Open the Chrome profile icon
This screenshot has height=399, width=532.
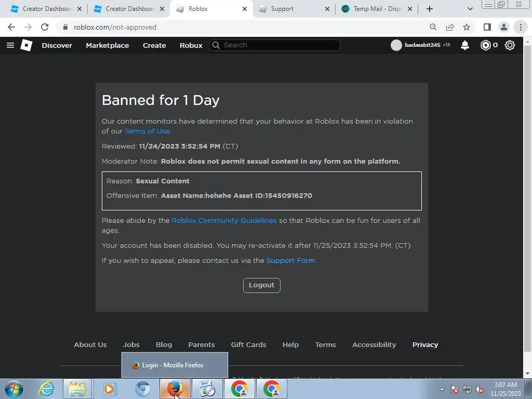point(504,27)
